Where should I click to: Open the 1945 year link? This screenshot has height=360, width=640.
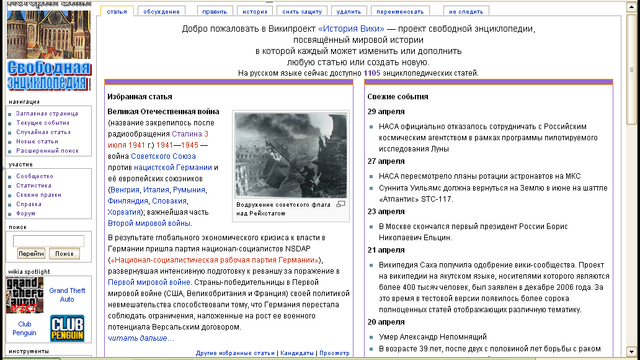pyautogui.click(x=190, y=145)
